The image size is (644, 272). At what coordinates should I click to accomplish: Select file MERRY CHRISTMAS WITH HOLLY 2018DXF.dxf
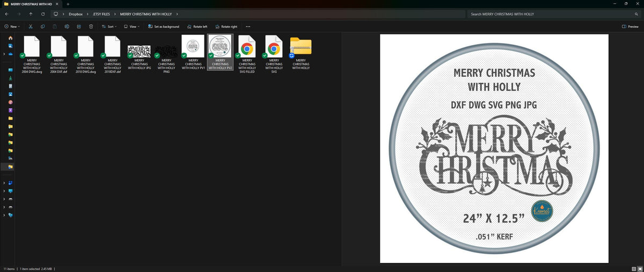point(112,54)
